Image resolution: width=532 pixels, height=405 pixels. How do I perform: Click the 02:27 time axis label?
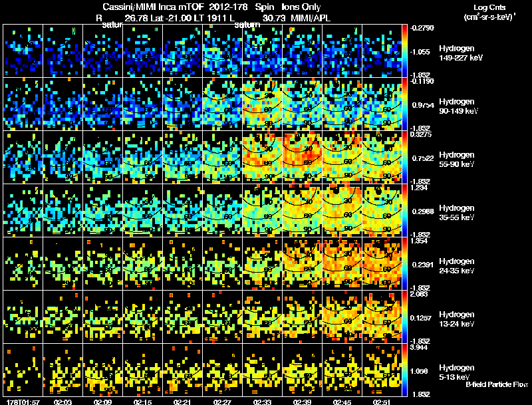[222, 402]
